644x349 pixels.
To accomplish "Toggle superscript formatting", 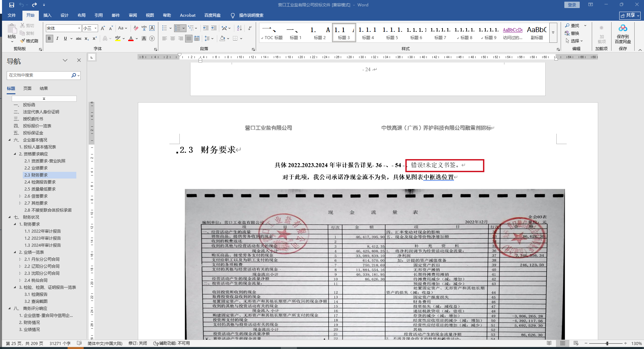I will [95, 38].
